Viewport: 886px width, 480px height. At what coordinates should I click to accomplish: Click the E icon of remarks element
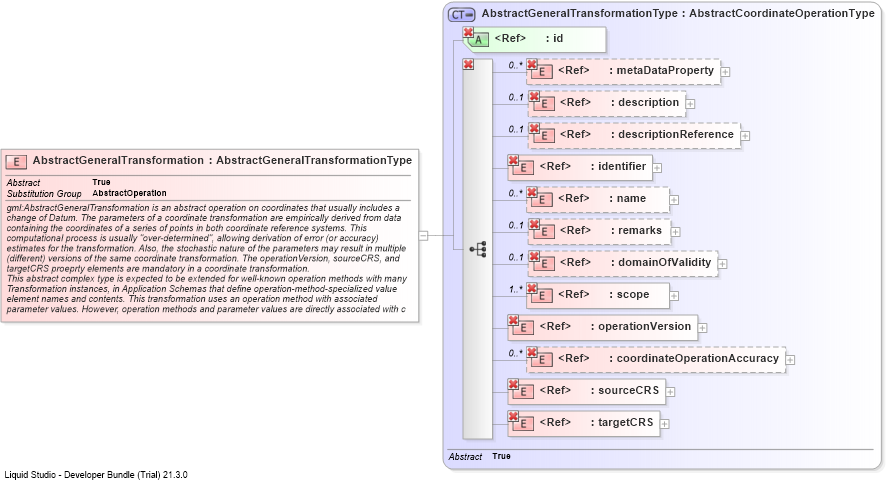(544, 231)
